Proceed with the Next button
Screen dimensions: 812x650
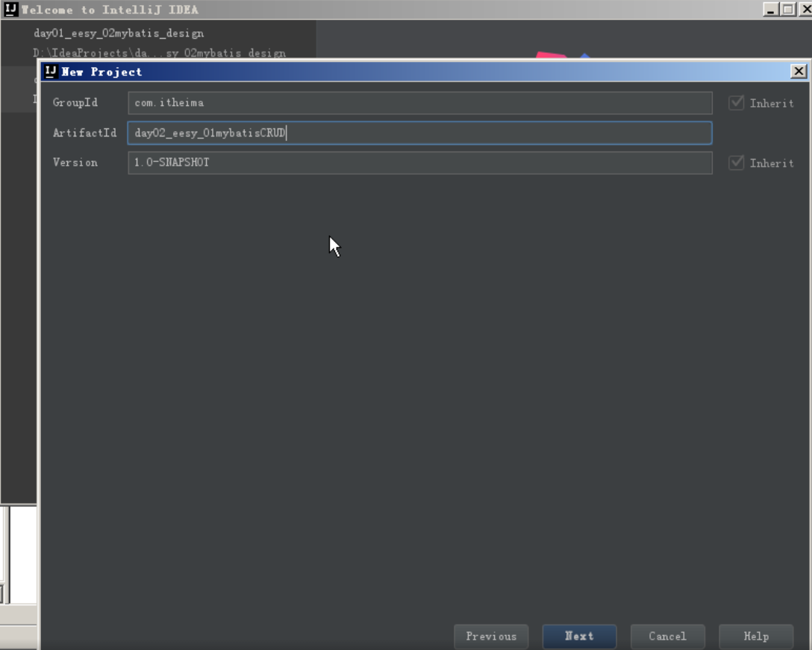(x=579, y=636)
